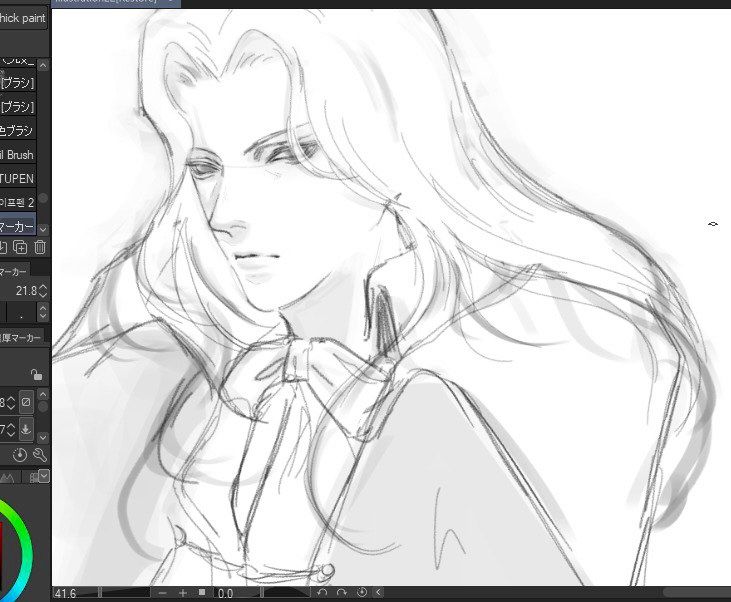
Task: Expand the color panel tabs dropdown
Action: tap(44, 476)
